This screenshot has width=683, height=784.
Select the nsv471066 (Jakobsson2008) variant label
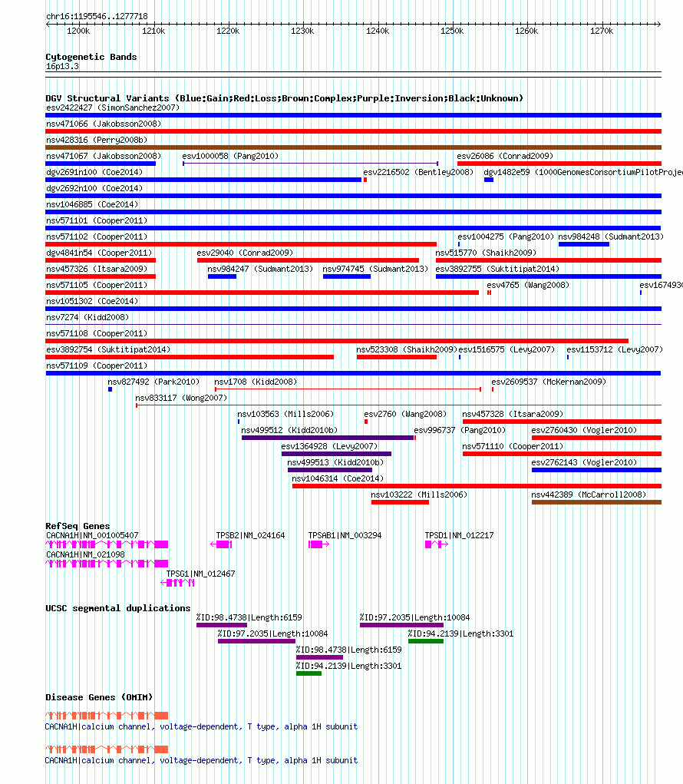point(104,124)
